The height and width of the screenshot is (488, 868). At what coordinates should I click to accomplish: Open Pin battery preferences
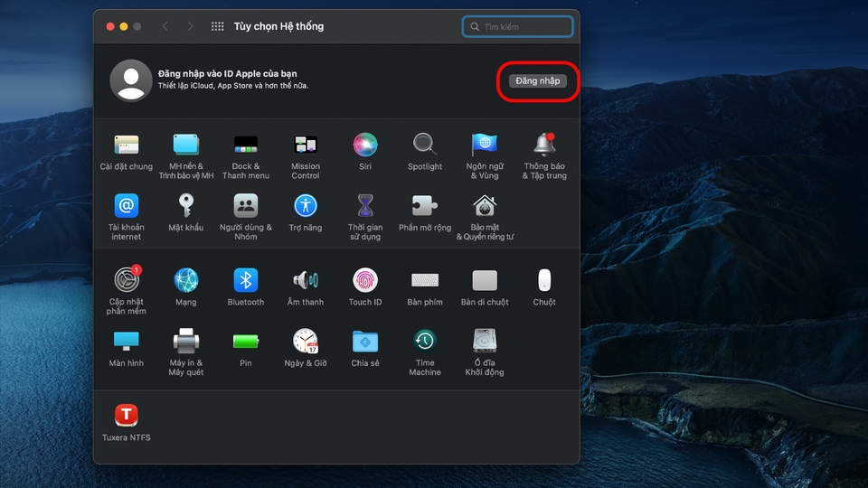pos(246,342)
